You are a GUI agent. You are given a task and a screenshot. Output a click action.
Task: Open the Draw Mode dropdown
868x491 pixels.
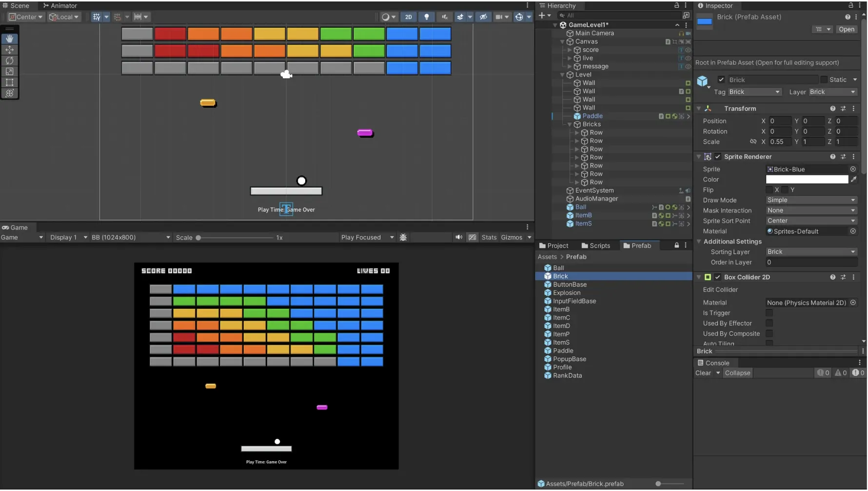tap(811, 200)
